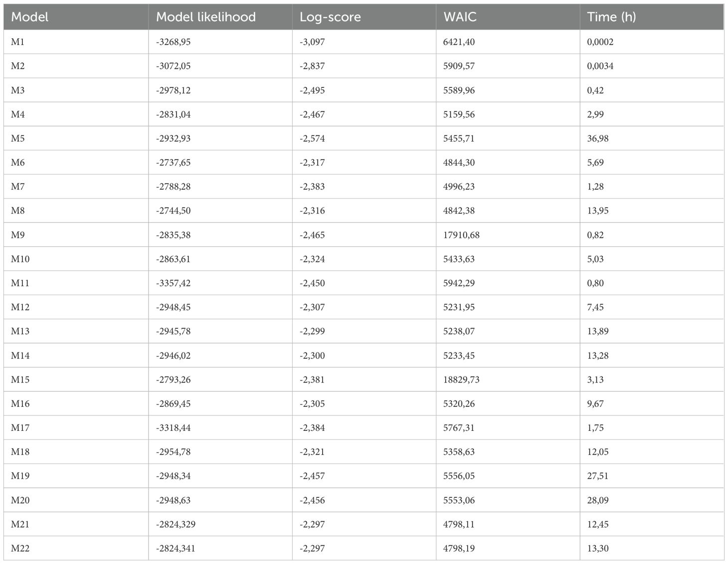Click the Model likelihood column header
This screenshot has height=564, width=728.
click(205, 17)
